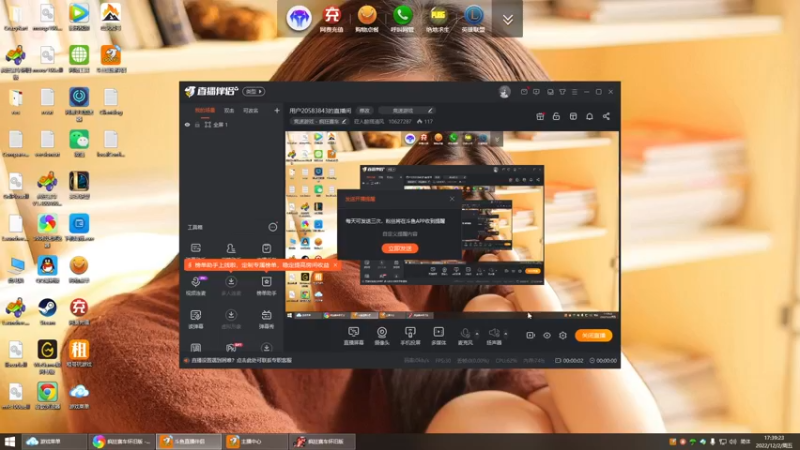Image resolution: width=800 pixels, height=450 pixels.
Task: Toggle visibility of the 全屏1 source
Action: coord(187,124)
